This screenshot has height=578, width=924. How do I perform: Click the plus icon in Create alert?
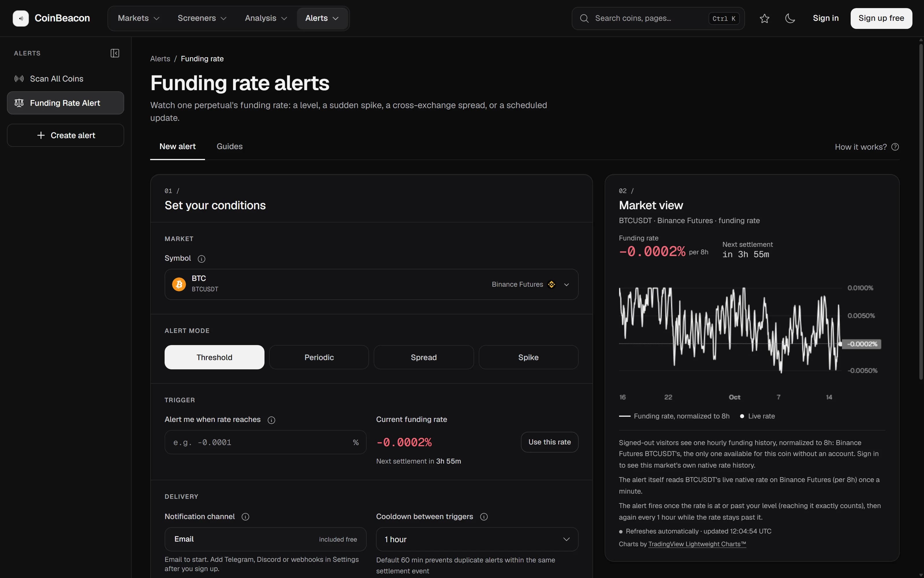[x=41, y=135]
